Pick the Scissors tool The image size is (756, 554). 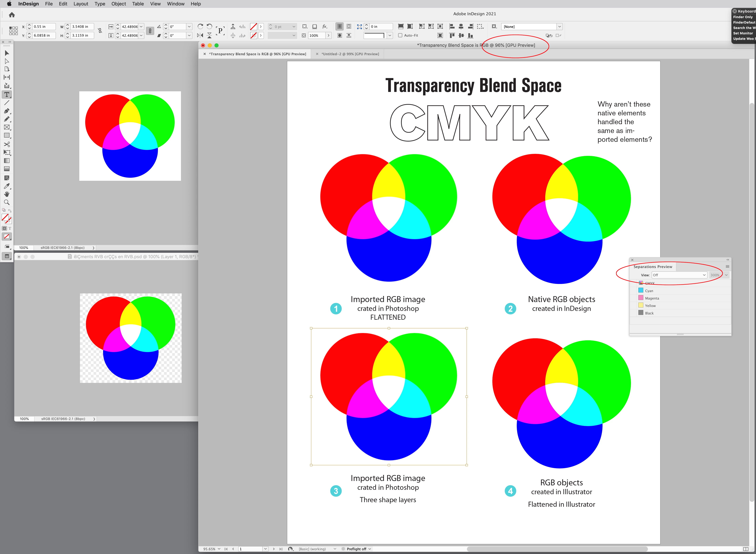pyautogui.click(x=7, y=144)
